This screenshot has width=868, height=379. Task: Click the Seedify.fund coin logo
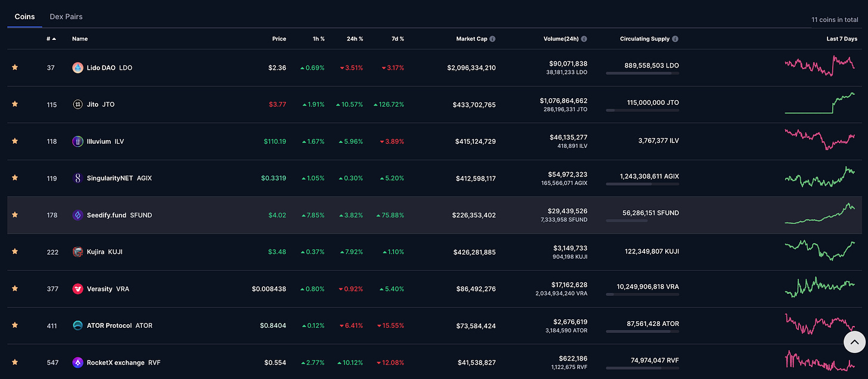(77, 215)
